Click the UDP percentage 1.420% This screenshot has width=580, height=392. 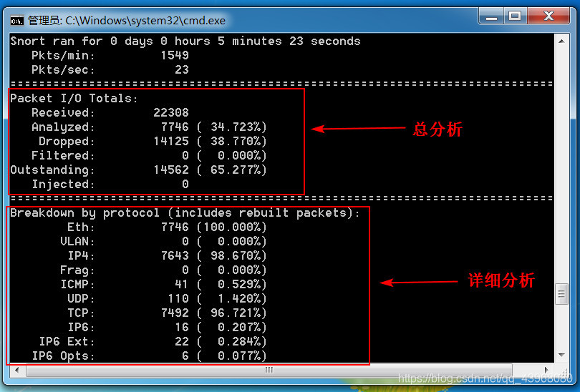[x=239, y=298]
